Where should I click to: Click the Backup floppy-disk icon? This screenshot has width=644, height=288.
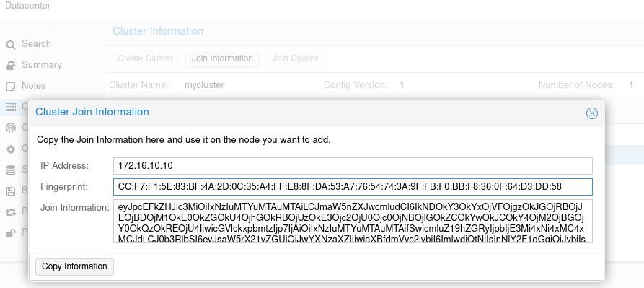click(11, 191)
